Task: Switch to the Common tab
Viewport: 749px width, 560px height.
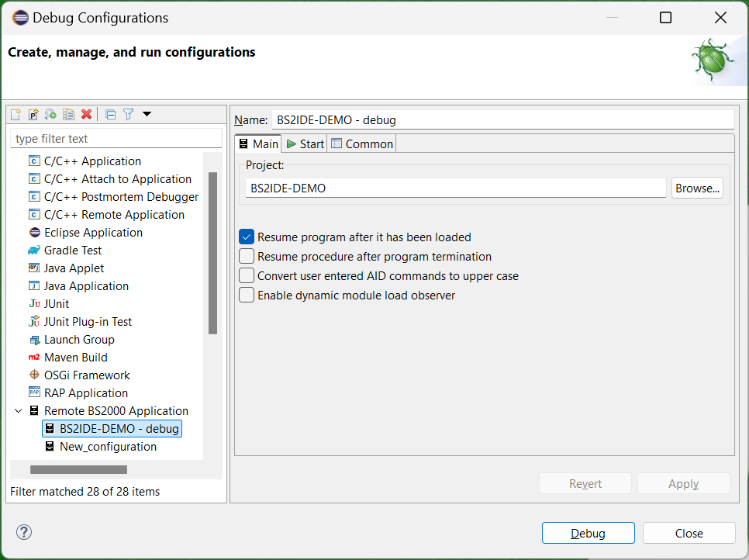Action: [x=362, y=143]
